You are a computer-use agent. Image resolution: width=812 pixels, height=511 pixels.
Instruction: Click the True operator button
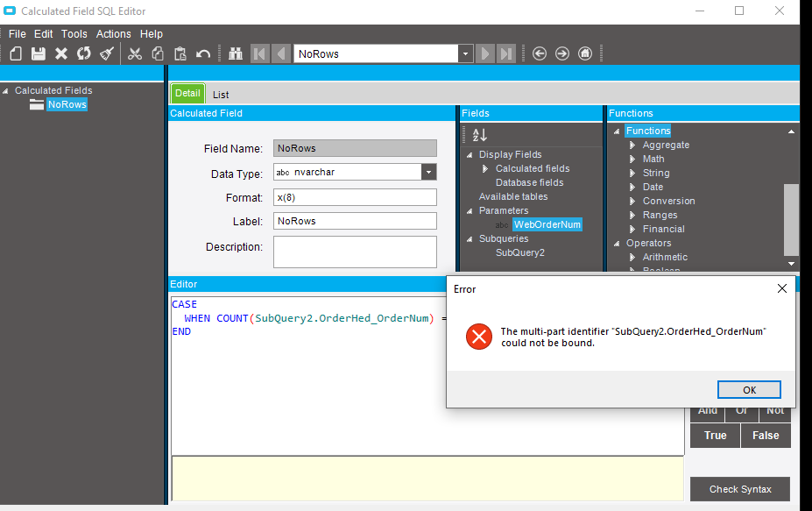pyautogui.click(x=715, y=436)
